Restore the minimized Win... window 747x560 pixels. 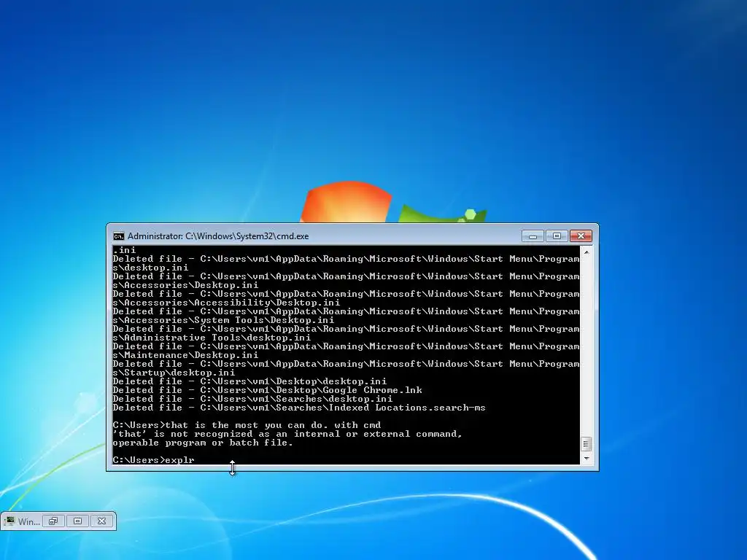pos(53,521)
